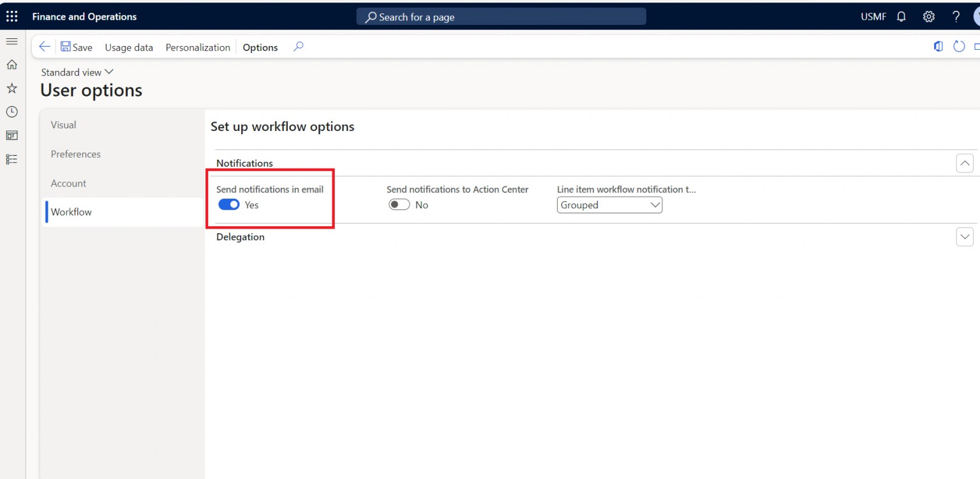
Task: Open the app launcher grid icon
Action: [11, 16]
